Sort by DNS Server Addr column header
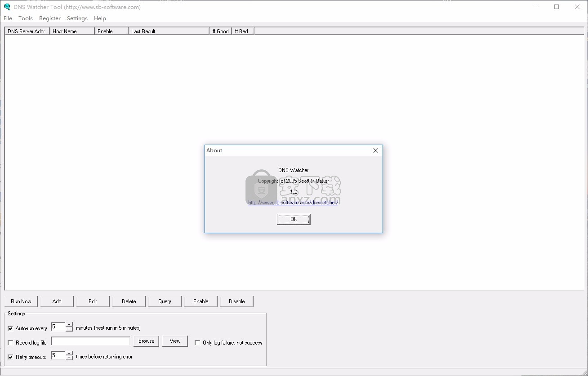The height and width of the screenshot is (376, 588). tap(27, 31)
